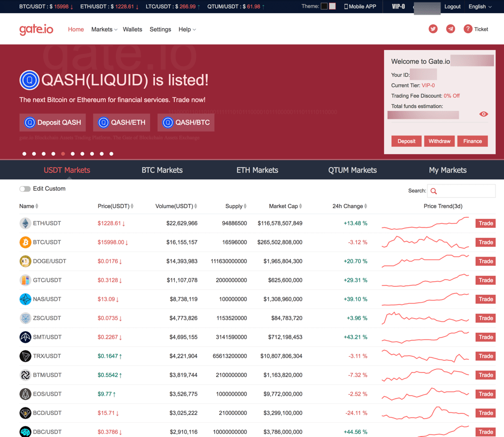Click the TRX/USDT Tron coin icon
This screenshot has width=504, height=437.
[25, 356]
